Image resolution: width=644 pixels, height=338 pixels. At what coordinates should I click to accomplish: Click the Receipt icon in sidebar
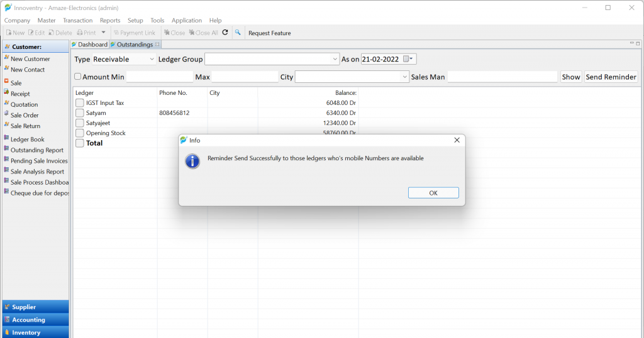(x=6, y=92)
